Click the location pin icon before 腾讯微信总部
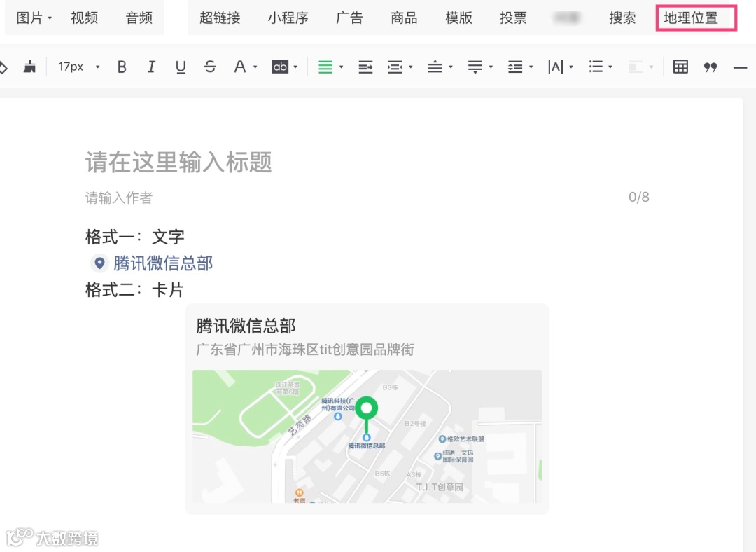The width and height of the screenshot is (756, 552). point(99,263)
